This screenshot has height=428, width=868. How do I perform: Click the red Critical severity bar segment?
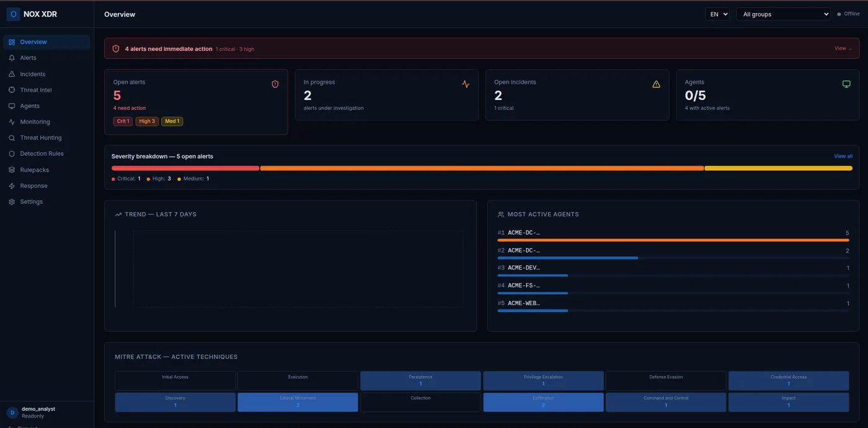coord(185,168)
